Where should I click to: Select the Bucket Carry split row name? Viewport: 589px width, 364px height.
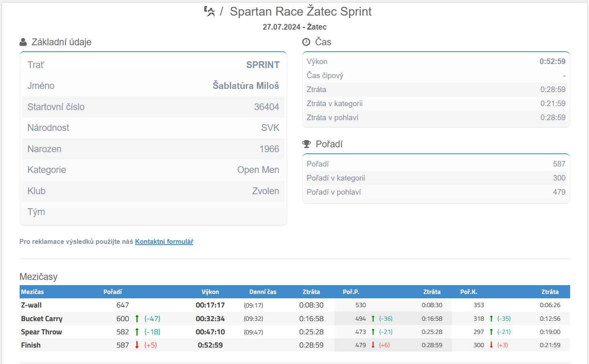[42, 319]
